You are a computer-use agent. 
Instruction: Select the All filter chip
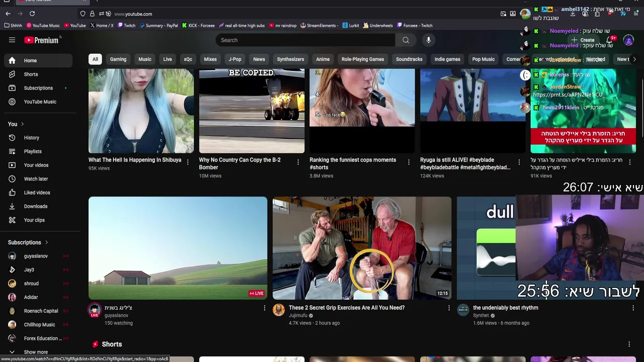95,59
